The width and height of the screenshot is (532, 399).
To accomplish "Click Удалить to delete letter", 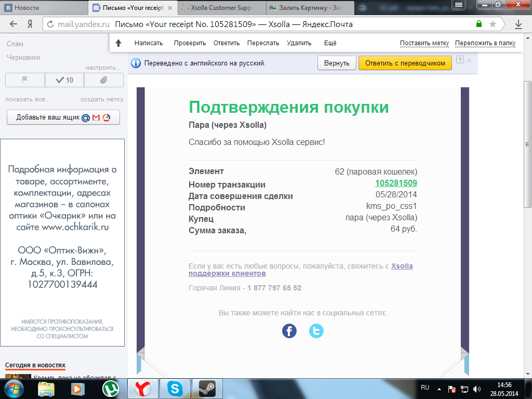I will click(299, 43).
